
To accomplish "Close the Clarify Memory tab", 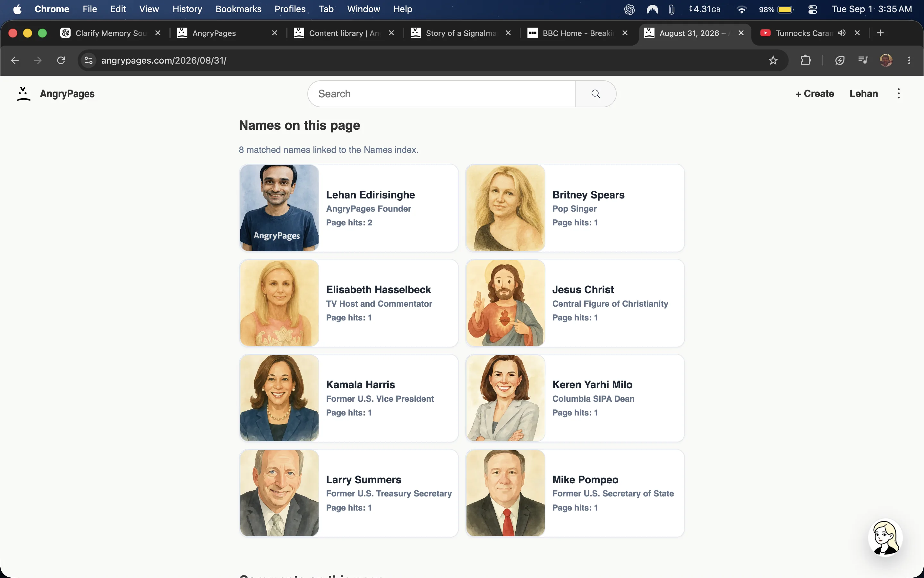I will tap(158, 33).
